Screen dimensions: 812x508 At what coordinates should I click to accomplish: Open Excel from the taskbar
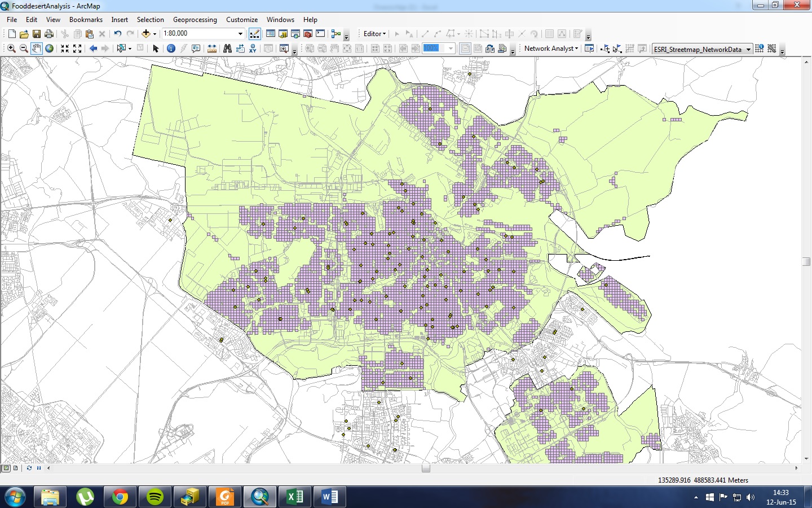[x=295, y=497]
